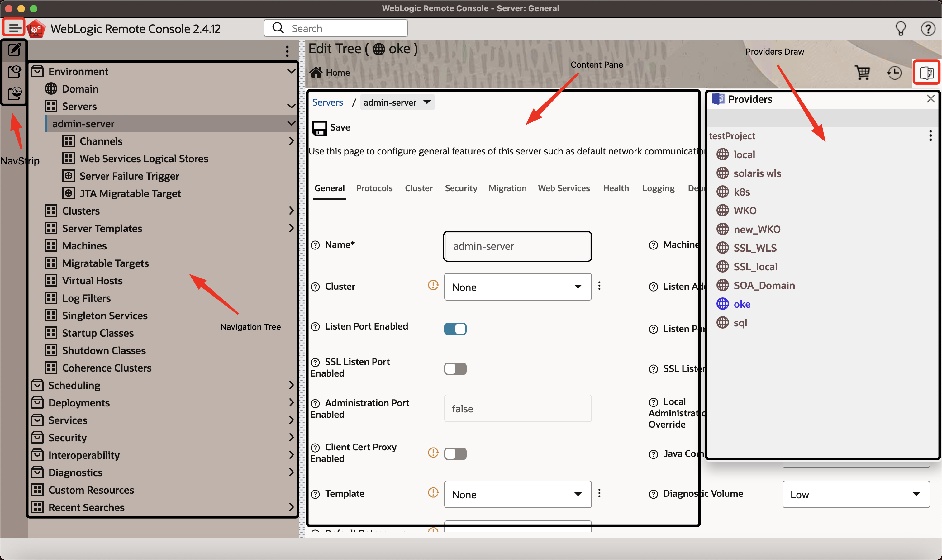Viewport: 942px width, 560px height.
Task: Switch to the Protocols tab
Action: [374, 188]
